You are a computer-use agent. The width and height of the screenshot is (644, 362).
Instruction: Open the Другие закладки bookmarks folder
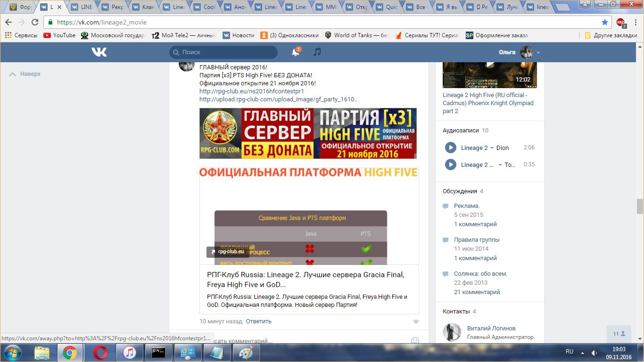611,35
